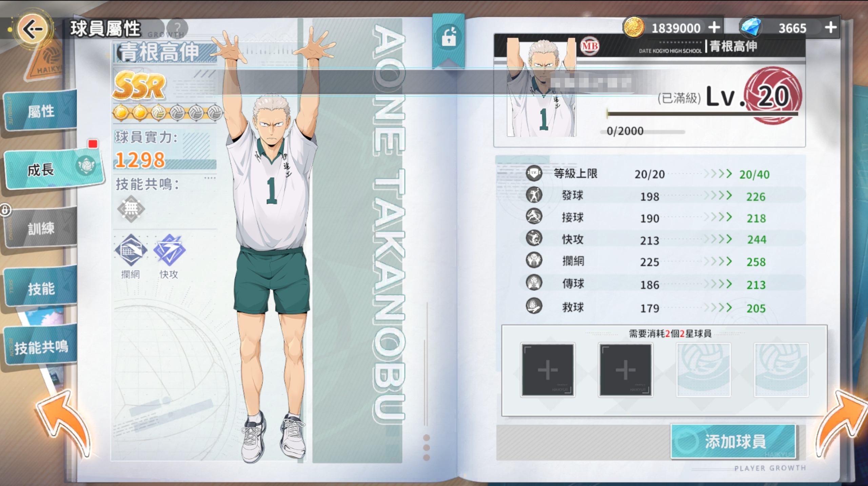Click plus icon beside diamond count
The width and height of the screenshot is (868, 486).
click(x=830, y=27)
